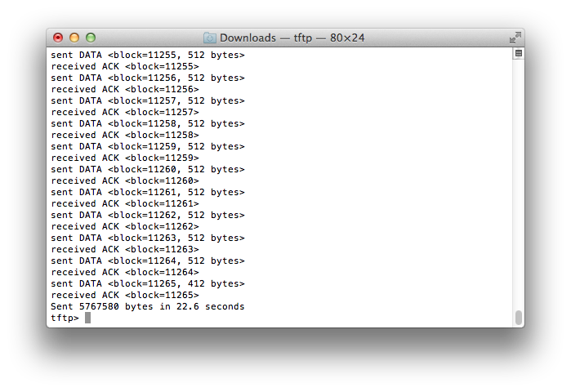
Task: Minimize the window with the yellow button
Action: coord(74,38)
